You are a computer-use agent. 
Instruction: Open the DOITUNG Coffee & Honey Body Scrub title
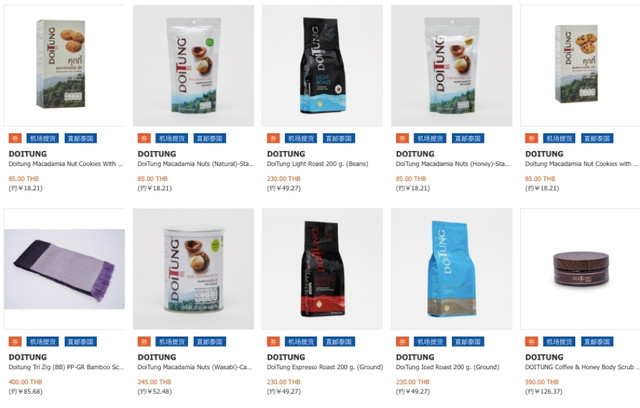(582, 367)
